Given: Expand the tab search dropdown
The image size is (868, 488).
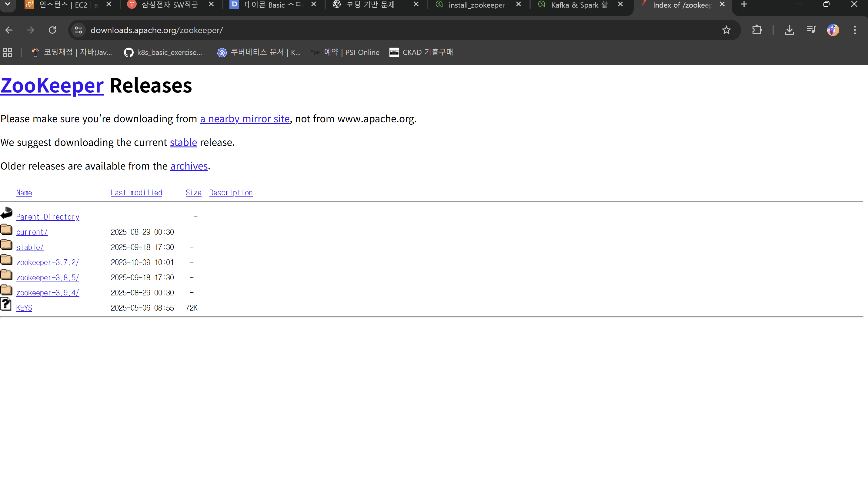Looking at the screenshot, I should coord(7,4).
